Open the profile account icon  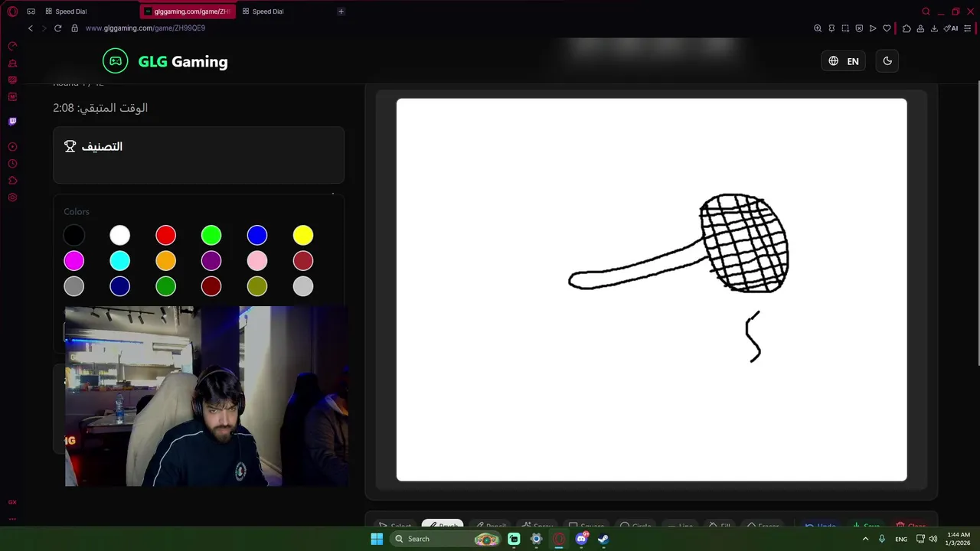coord(920,28)
